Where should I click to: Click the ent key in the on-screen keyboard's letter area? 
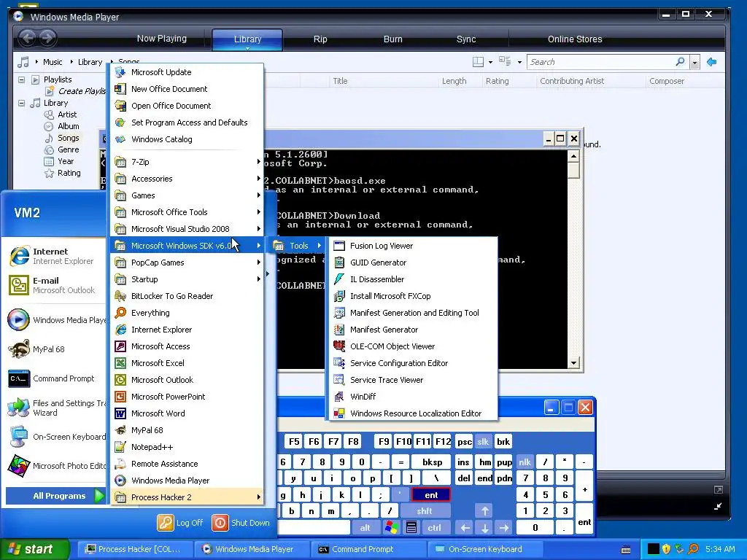(x=431, y=495)
